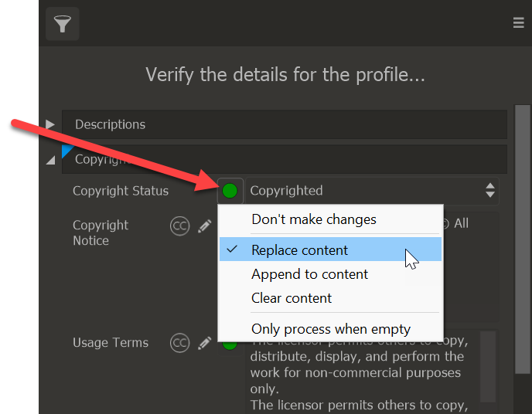
Task: Click the main panel vertical scrollbar
Action: pos(523,239)
